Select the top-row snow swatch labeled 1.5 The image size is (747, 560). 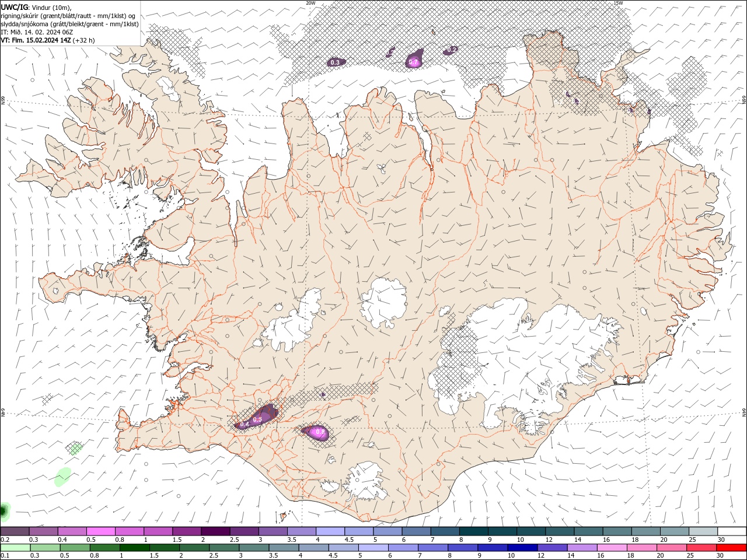(187, 531)
